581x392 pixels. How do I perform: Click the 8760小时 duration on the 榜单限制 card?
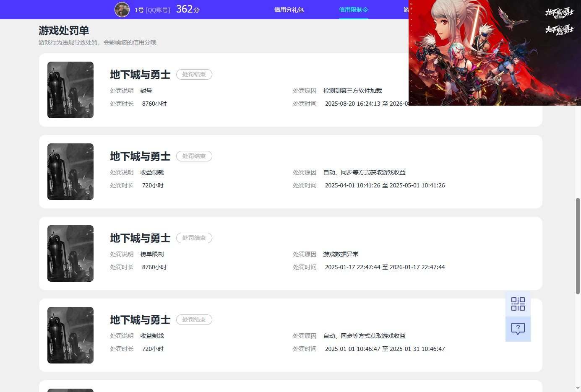point(154,267)
